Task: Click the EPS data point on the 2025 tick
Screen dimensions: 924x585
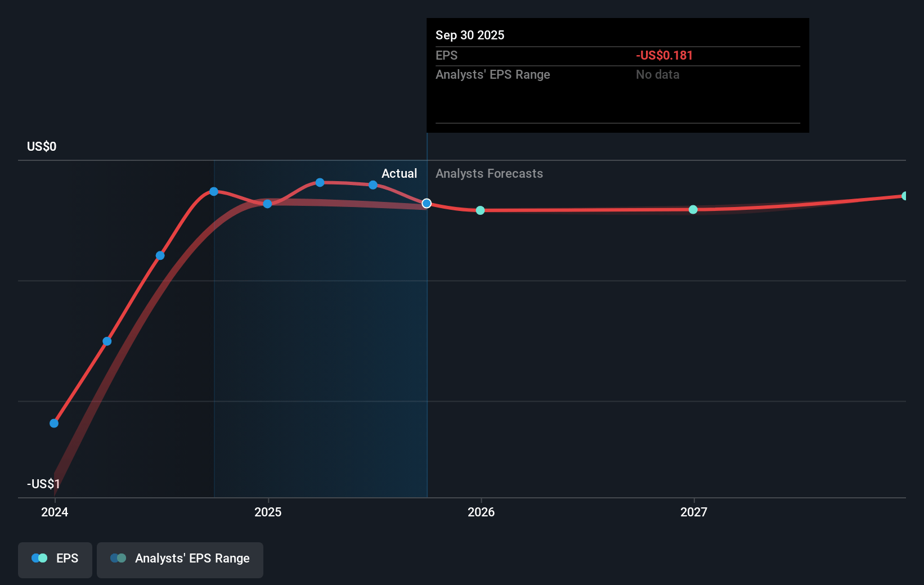Action: [267, 204]
